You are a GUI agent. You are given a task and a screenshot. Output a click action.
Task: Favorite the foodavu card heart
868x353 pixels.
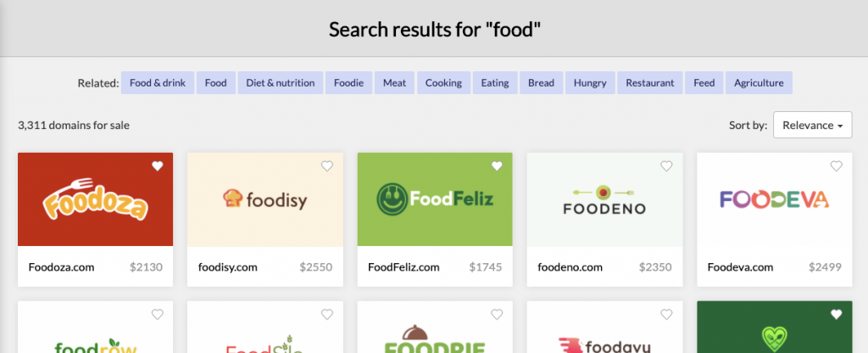coord(666,314)
